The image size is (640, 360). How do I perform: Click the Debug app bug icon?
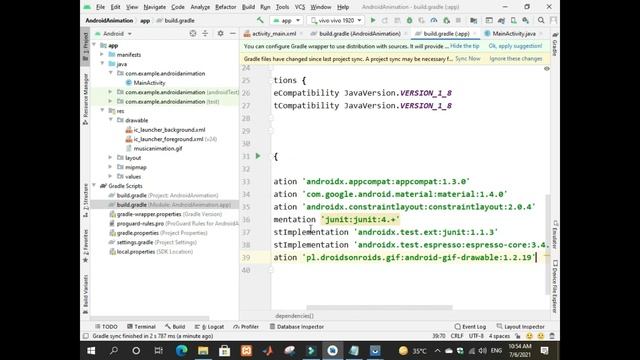tap(409, 20)
